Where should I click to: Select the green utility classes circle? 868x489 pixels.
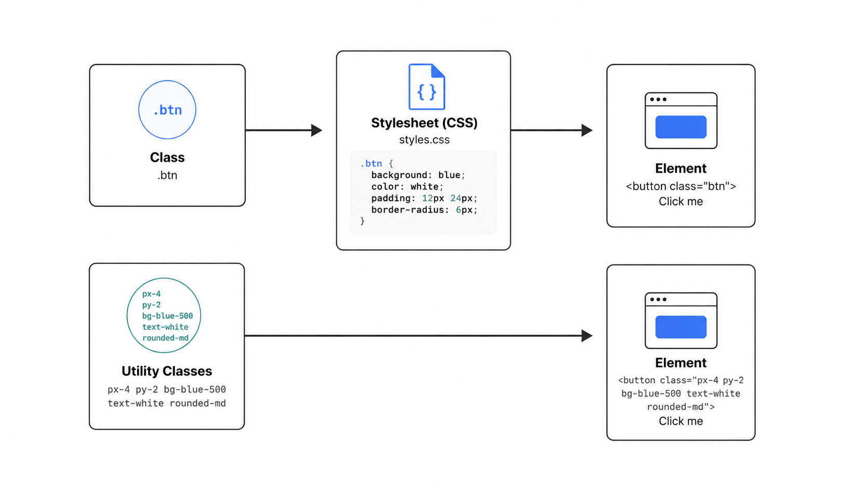tap(164, 315)
